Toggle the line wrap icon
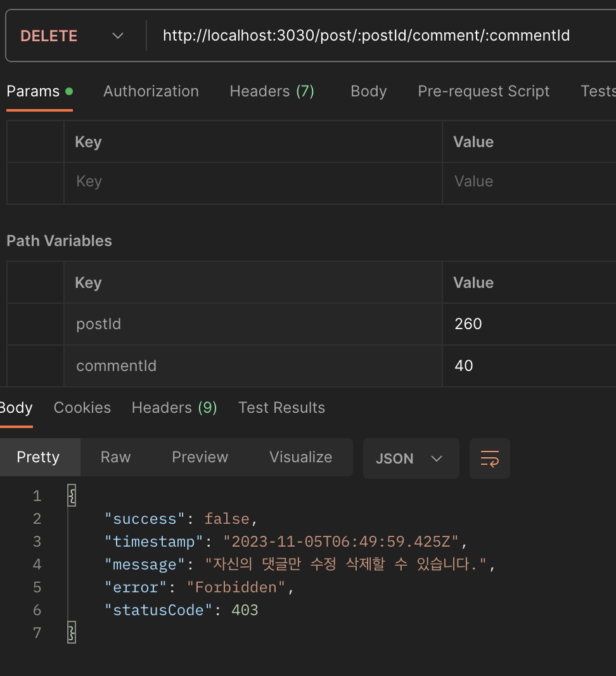 tap(490, 458)
